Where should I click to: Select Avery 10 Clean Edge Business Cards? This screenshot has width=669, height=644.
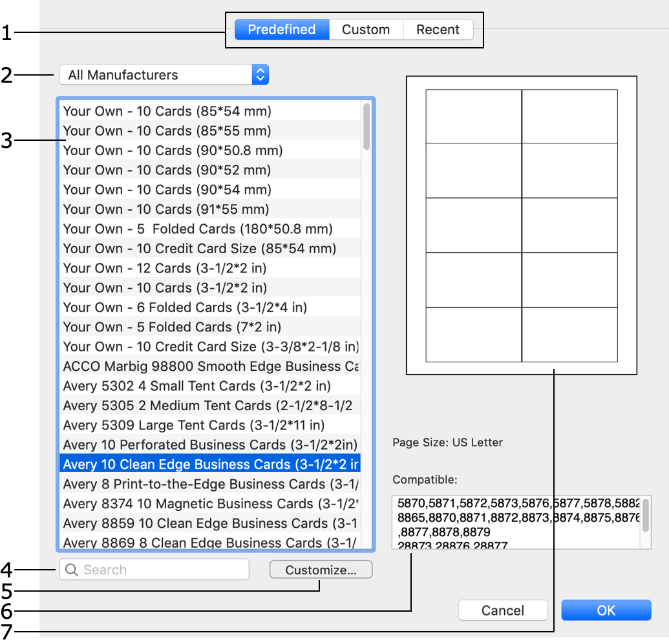[x=210, y=464]
